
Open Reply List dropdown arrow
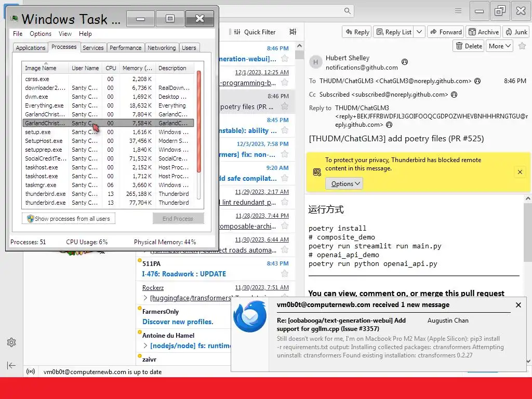point(419,32)
